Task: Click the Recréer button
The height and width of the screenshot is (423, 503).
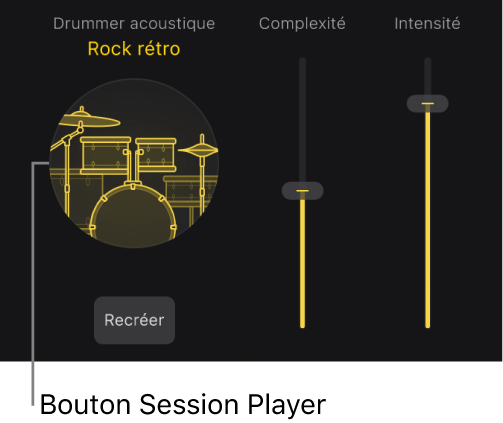Action: click(x=134, y=320)
